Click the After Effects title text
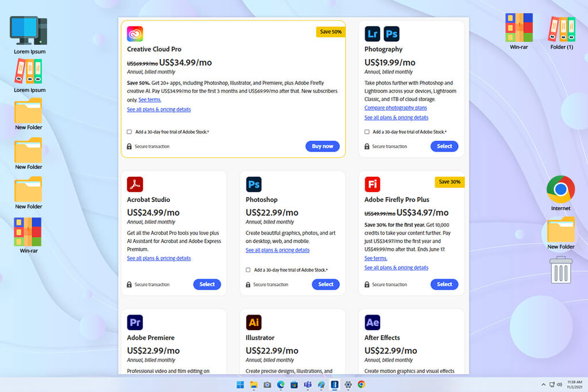This screenshot has height=392, width=588. (382, 337)
